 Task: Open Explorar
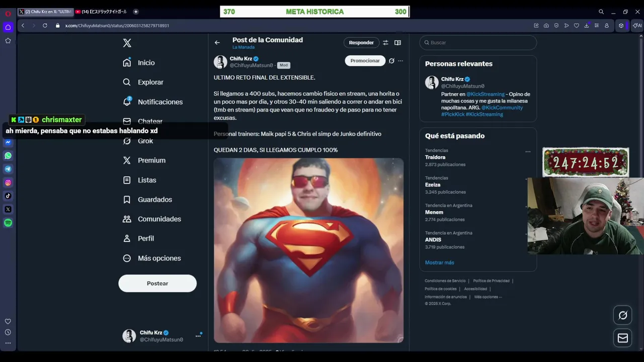click(x=143, y=82)
